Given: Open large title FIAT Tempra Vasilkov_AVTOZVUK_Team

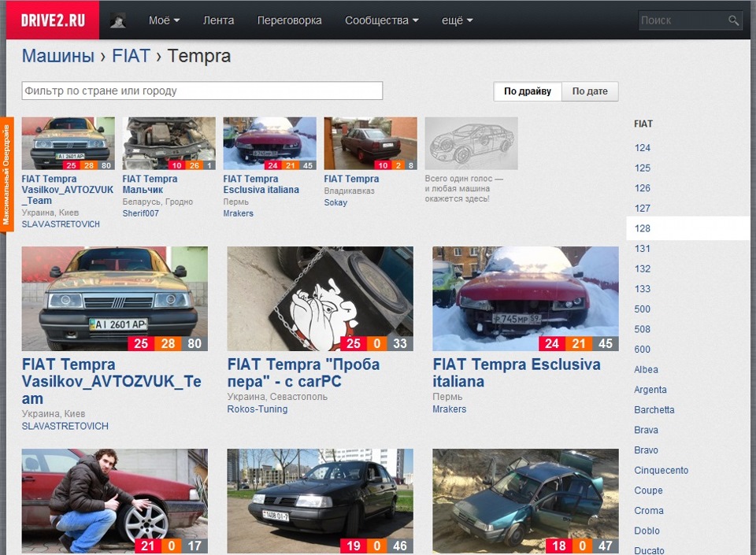Looking at the screenshot, I should click(x=111, y=382).
